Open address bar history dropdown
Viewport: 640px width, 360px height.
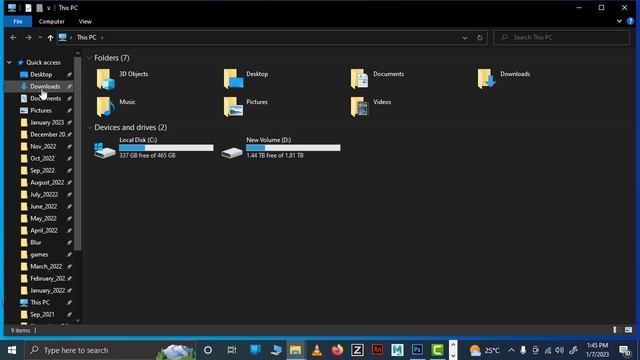[x=465, y=38]
